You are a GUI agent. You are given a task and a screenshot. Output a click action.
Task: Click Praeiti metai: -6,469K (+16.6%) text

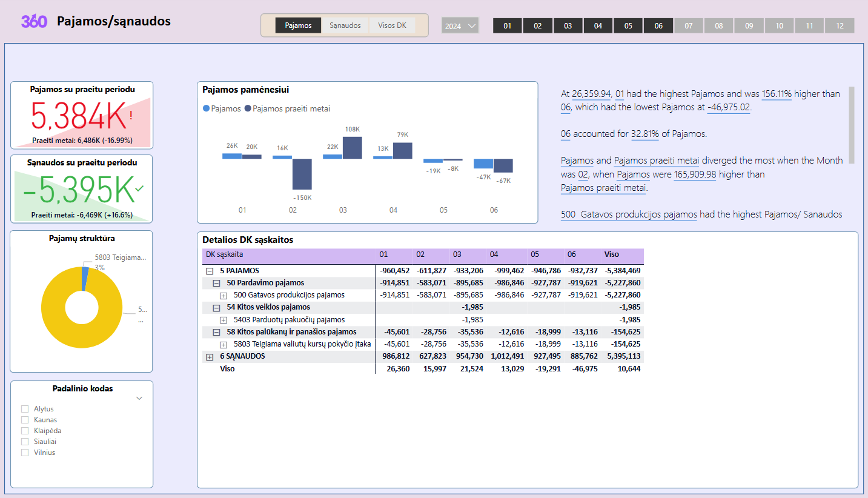[82, 215]
